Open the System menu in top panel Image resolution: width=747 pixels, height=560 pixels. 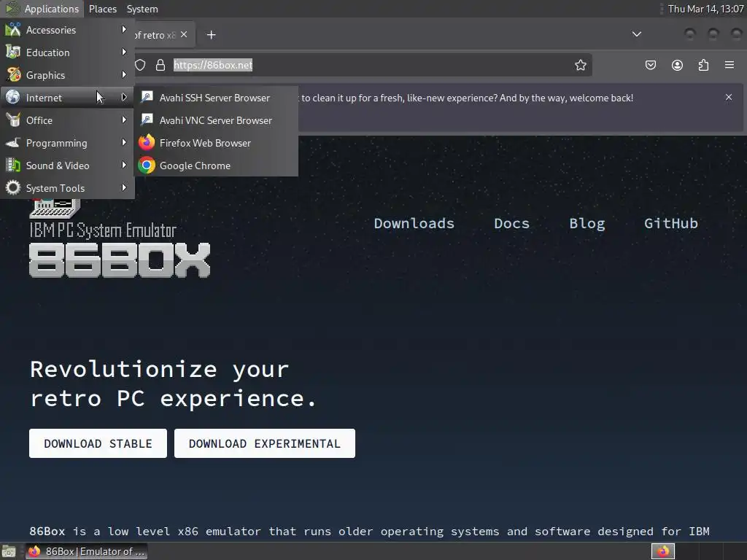click(142, 9)
